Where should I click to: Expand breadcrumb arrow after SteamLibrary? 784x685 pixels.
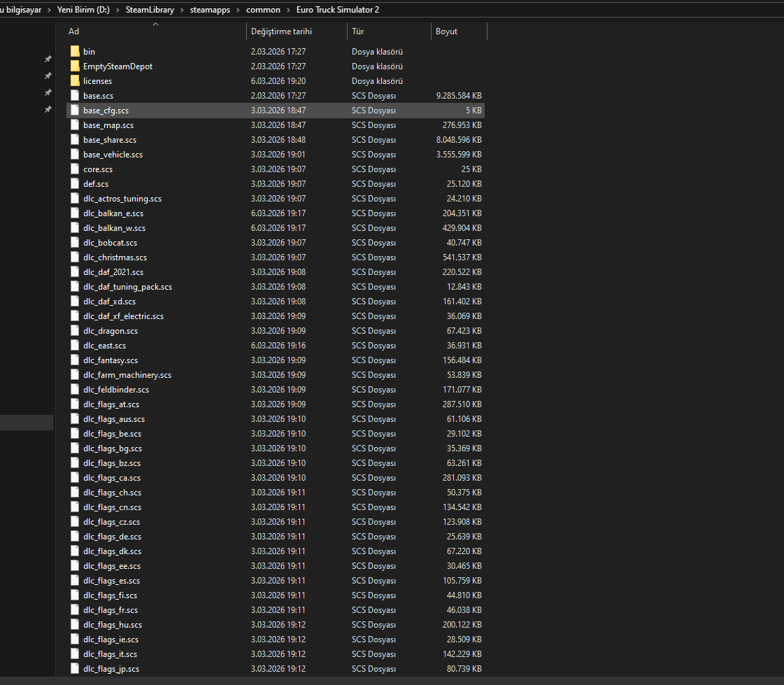[x=182, y=10]
